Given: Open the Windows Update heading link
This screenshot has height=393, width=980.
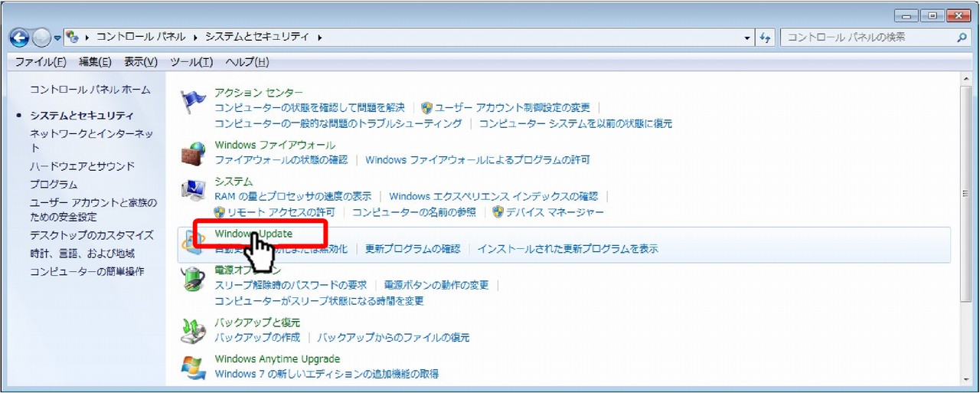Looking at the screenshot, I should tap(253, 234).
